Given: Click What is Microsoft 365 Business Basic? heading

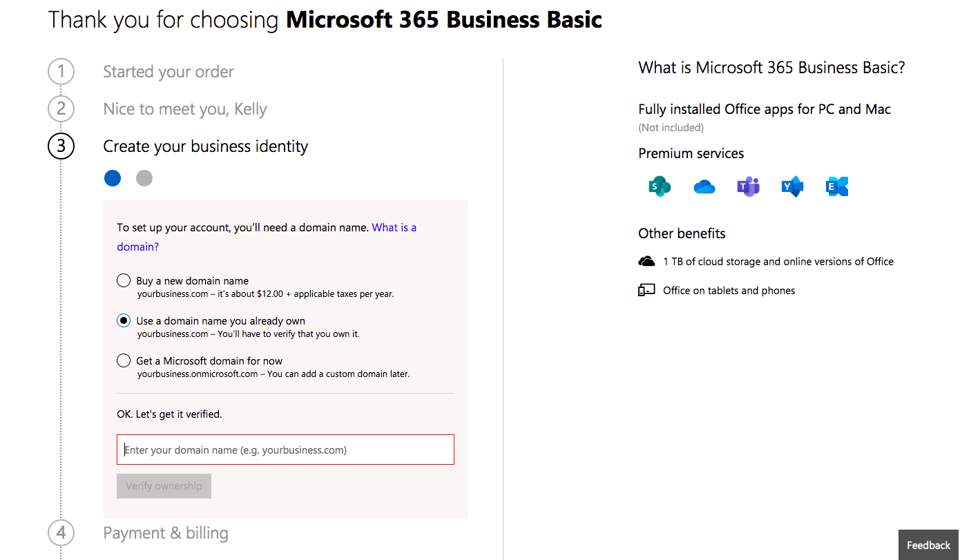Looking at the screenshot, I should tap(771, 68).
